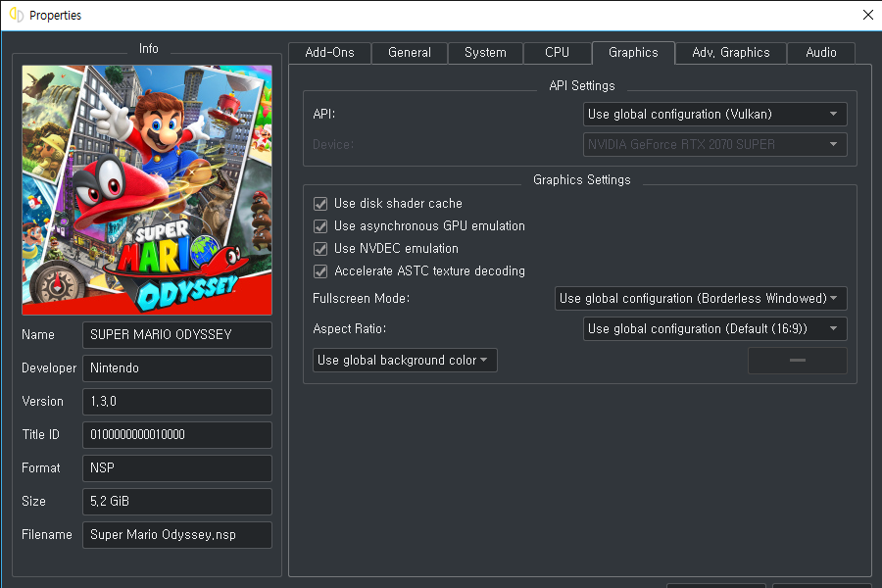Expand Use global background color dropdown

point(405,360)
